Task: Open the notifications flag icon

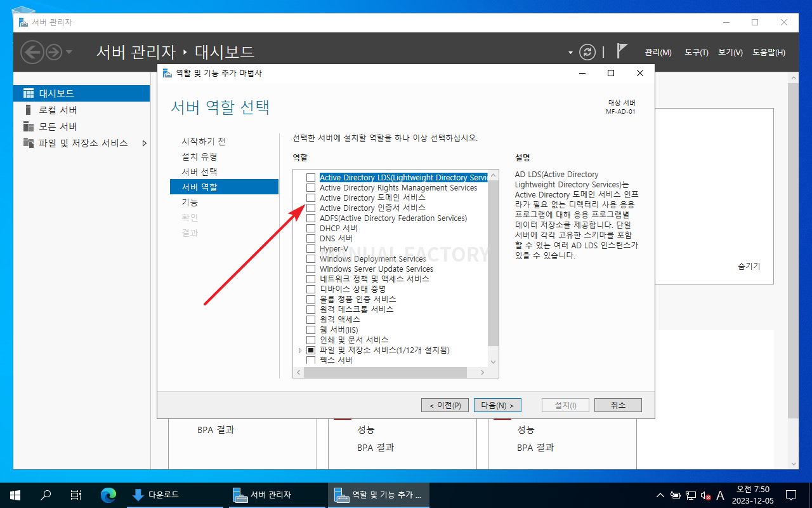Action: 622,51
